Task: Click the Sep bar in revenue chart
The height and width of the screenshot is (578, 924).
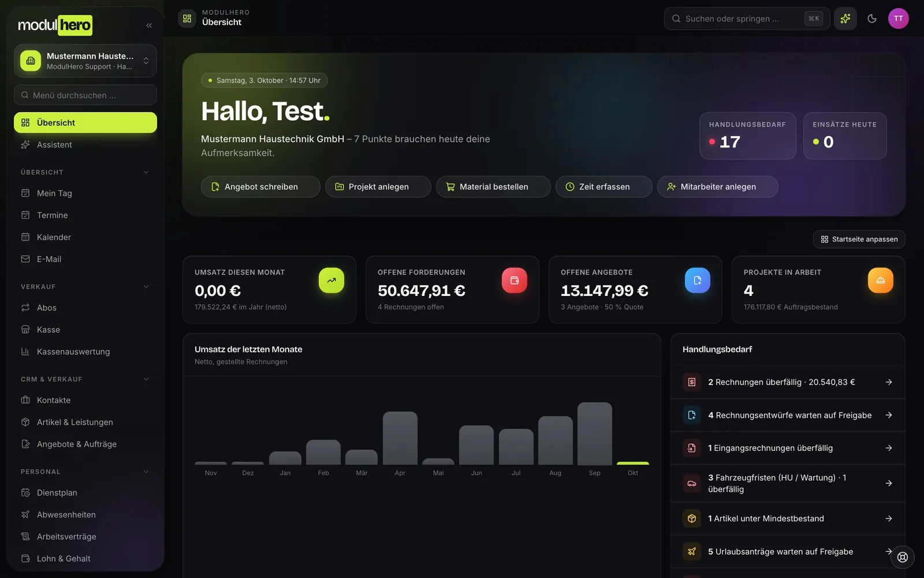Action: coord(595,433)
